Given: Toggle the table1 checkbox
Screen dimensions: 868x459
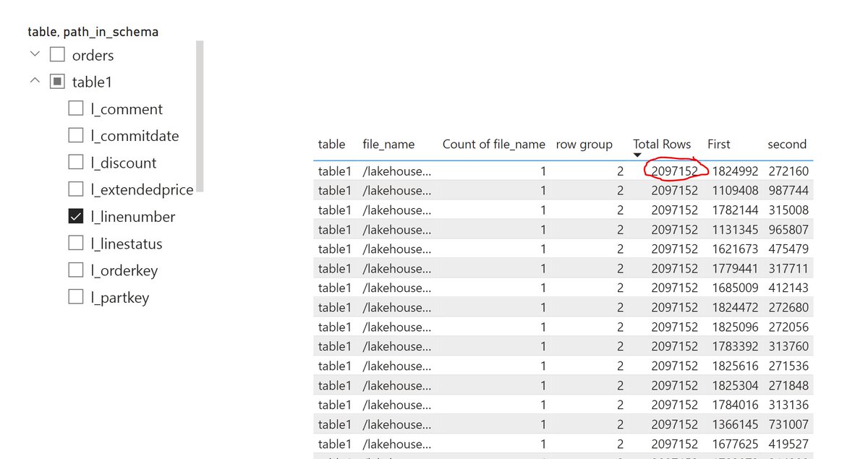Looking at the screenshot, I should click(57, 82).
